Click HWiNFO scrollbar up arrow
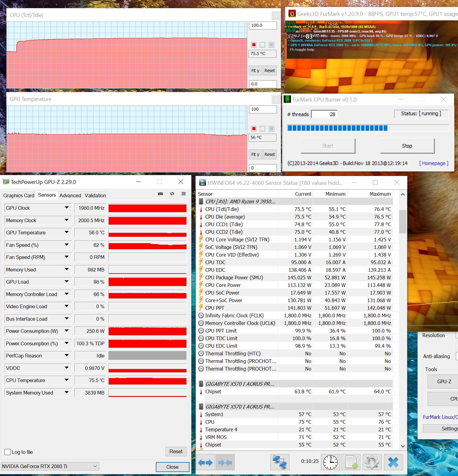The height and width of the screenshot is (476, 458). tap(403, 194)
